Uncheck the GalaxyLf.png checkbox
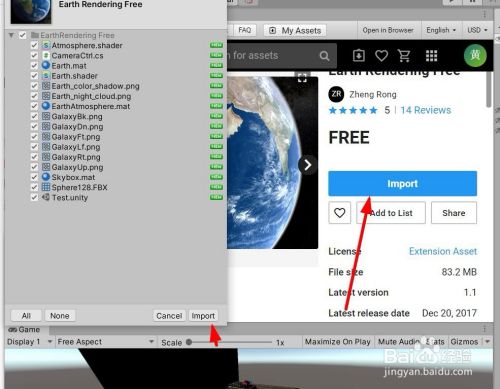The image size is (500, 389). click(34, 147)
